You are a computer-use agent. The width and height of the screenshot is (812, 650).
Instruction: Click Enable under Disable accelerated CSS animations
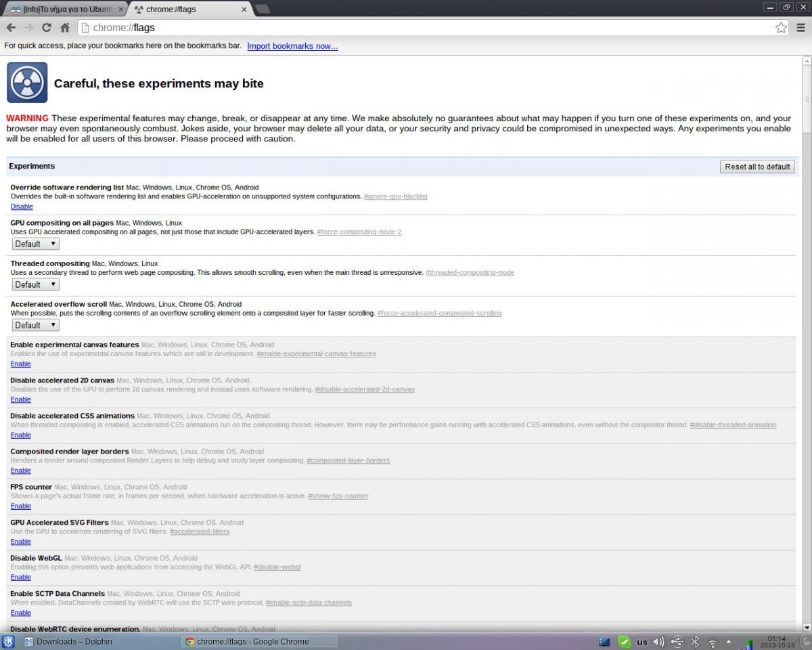pyautogui.click(x=21, y=435)
